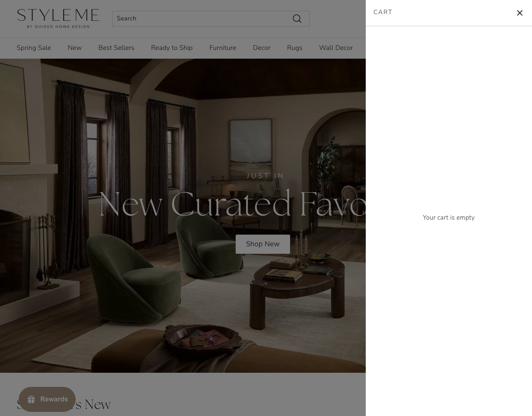The height and width of the screenshot is (416, 532).
Task: Go to the New menu item
Action: (74, 48)
